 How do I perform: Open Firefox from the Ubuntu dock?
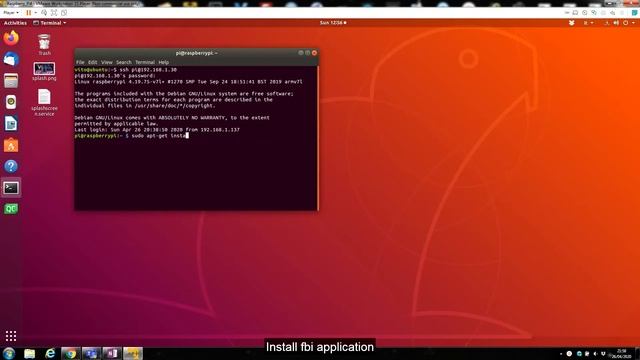click(11, 38)
